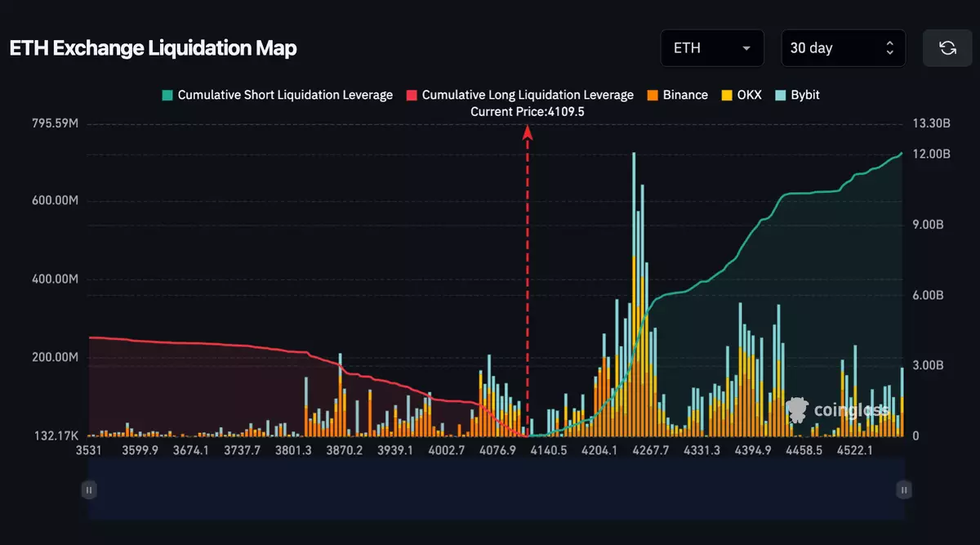Click the coinglass watermark logo

(837, 409)
